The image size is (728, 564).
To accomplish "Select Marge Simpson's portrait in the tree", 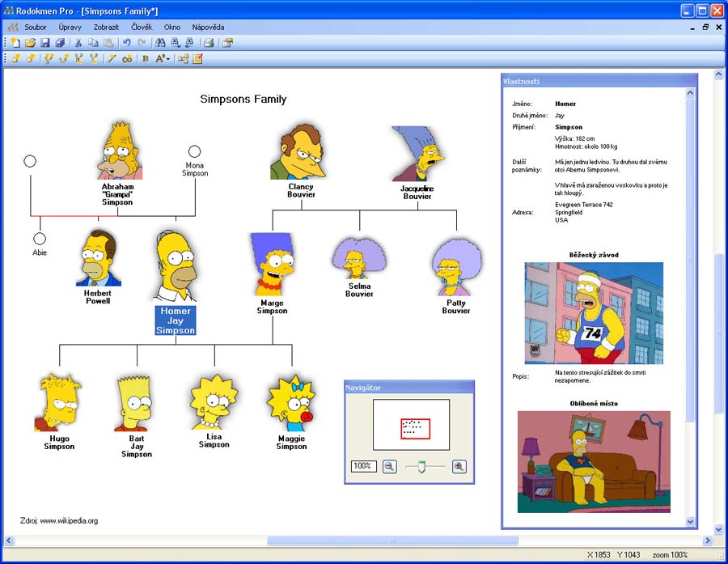I will (x=272, y=265).
